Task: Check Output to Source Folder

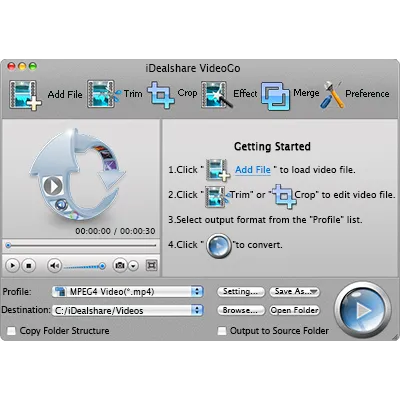Action: click(222, 331)
